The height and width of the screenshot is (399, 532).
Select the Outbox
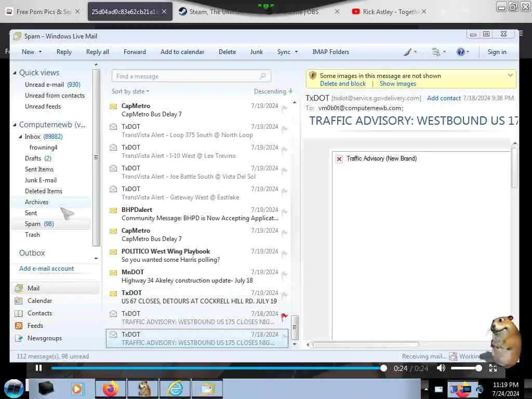tap(32, 253)
